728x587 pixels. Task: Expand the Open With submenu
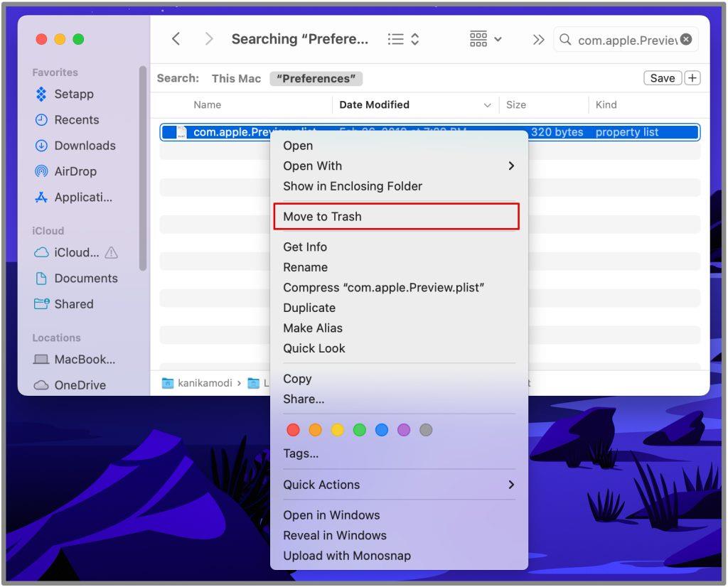(399, 166)
